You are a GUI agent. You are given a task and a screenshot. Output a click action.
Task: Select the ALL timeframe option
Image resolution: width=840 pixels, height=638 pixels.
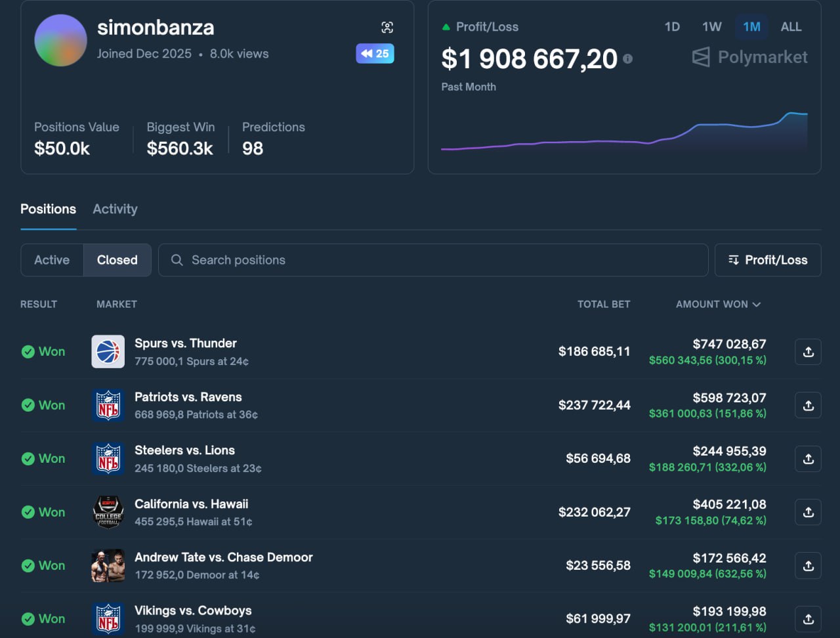[x=791, y=27]
